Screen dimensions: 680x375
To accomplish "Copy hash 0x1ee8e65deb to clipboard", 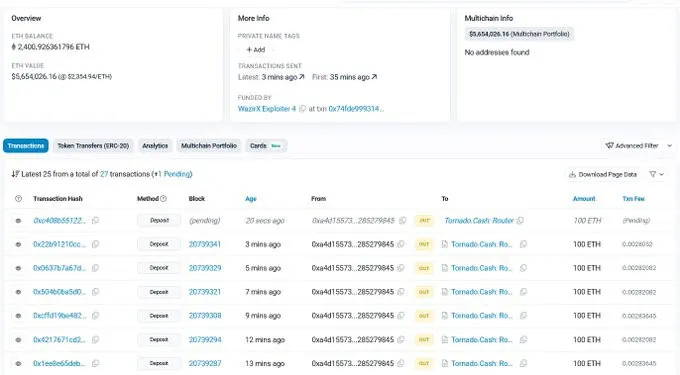I will 95,363.
